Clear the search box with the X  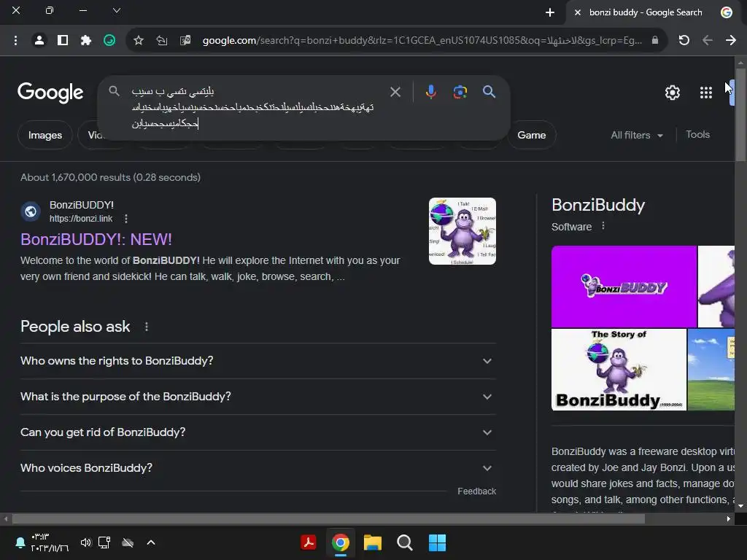tap(395, 92)
